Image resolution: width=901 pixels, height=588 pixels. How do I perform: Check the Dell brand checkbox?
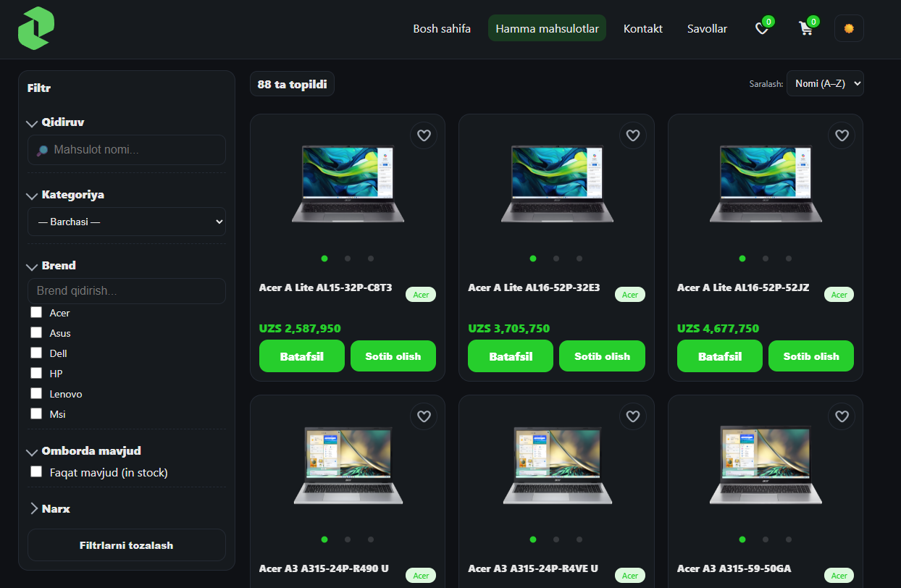[x=36, y=353]
